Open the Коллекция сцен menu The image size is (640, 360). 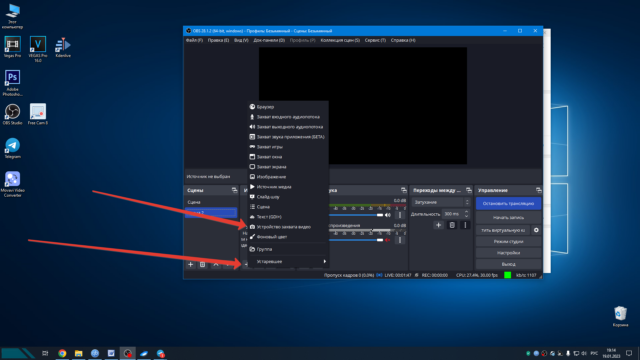point(340,40)
